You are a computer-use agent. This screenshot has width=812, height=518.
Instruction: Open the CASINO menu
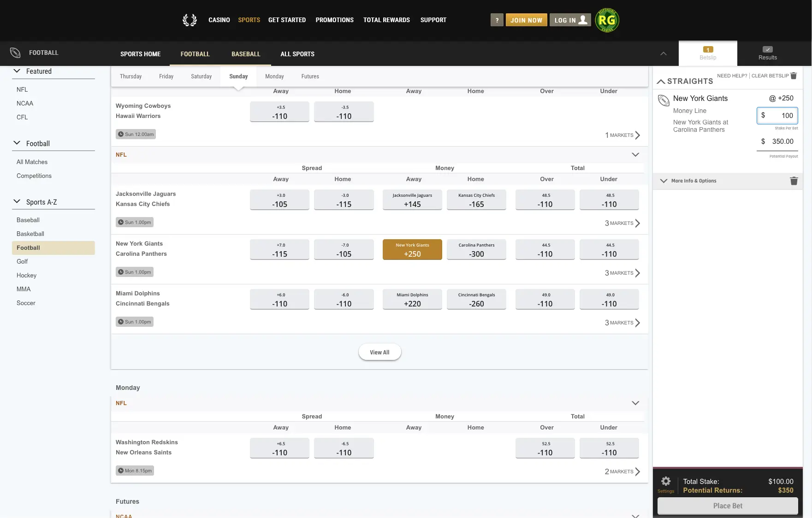tap(219, 20)
